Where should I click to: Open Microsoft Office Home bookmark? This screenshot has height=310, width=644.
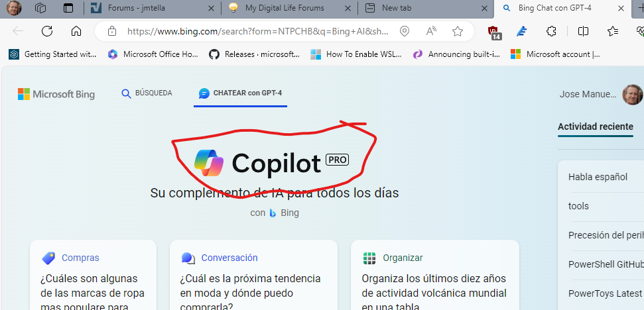(x=153, y=54)
